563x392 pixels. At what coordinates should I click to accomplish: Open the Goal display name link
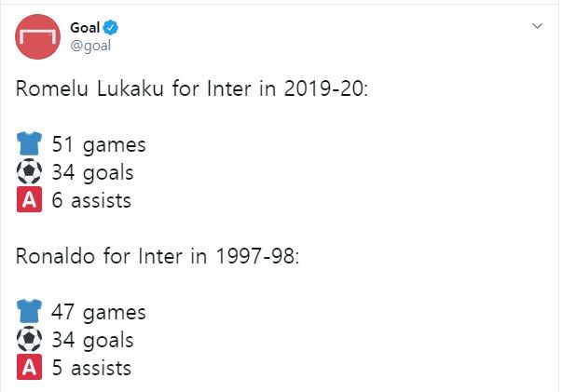pos(86,28)
